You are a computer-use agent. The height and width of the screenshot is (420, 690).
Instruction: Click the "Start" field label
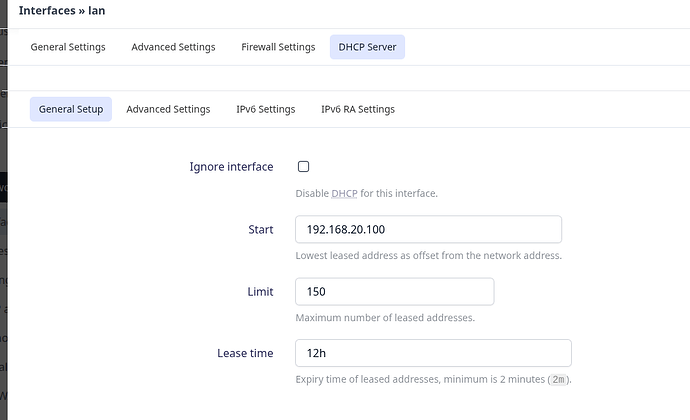(260, 230)
